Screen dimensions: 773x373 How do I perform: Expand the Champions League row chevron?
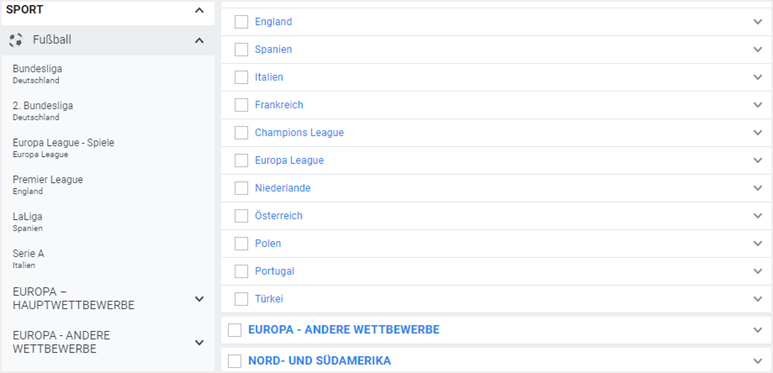point(758,133)
